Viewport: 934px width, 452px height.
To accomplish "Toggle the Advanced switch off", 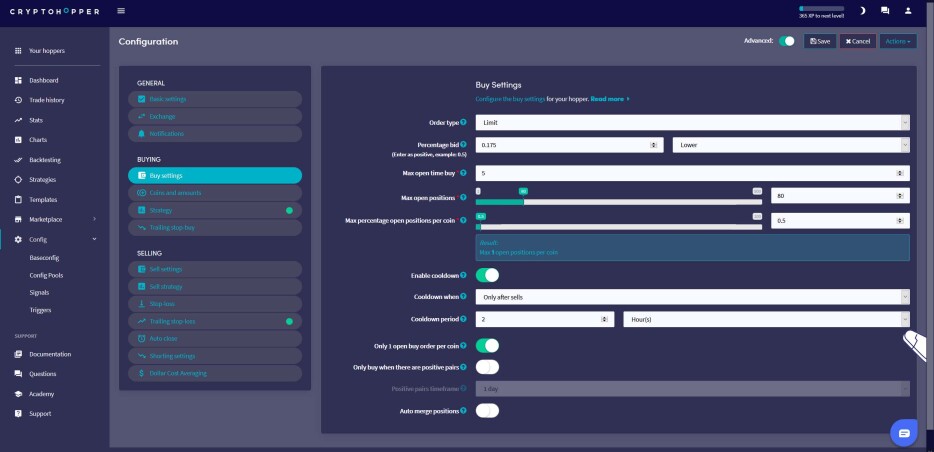I will coord(786,41).
